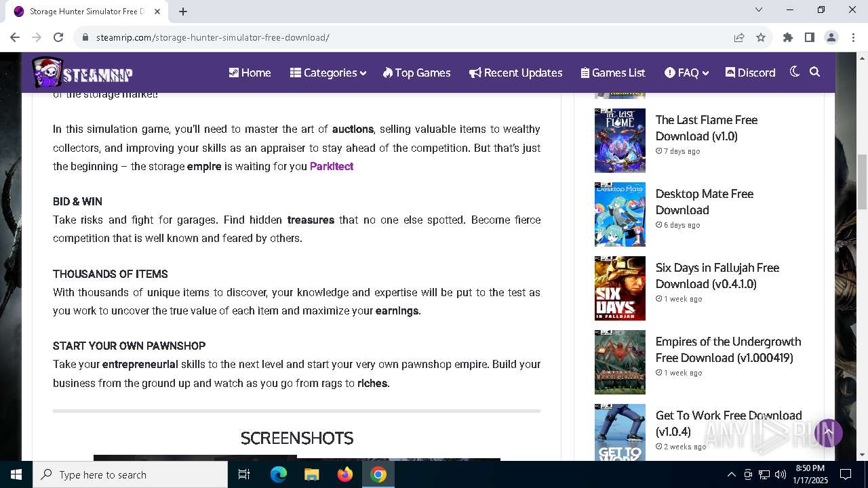Click Six Days in Fallujah thumbnail

pos(620,288)
